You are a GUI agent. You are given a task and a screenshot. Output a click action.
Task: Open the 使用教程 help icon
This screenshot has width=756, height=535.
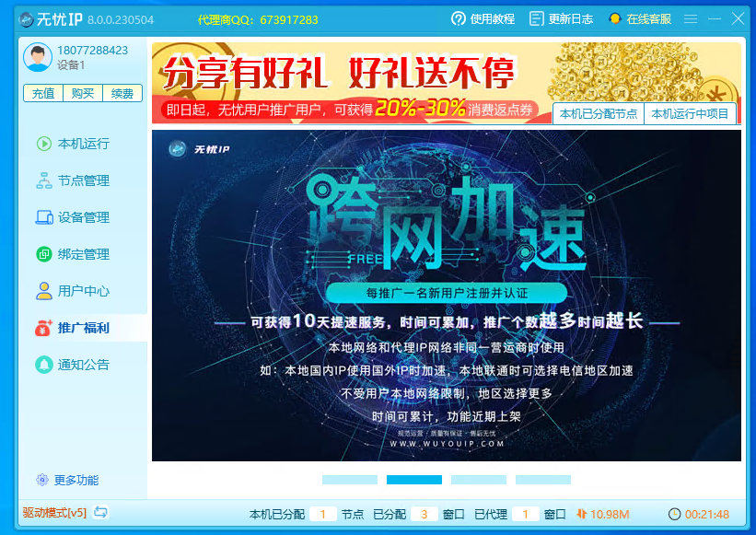(x=458, y=18)
